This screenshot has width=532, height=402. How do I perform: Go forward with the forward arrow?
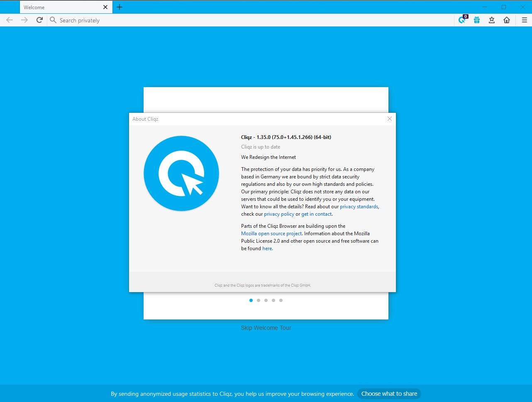24,20
